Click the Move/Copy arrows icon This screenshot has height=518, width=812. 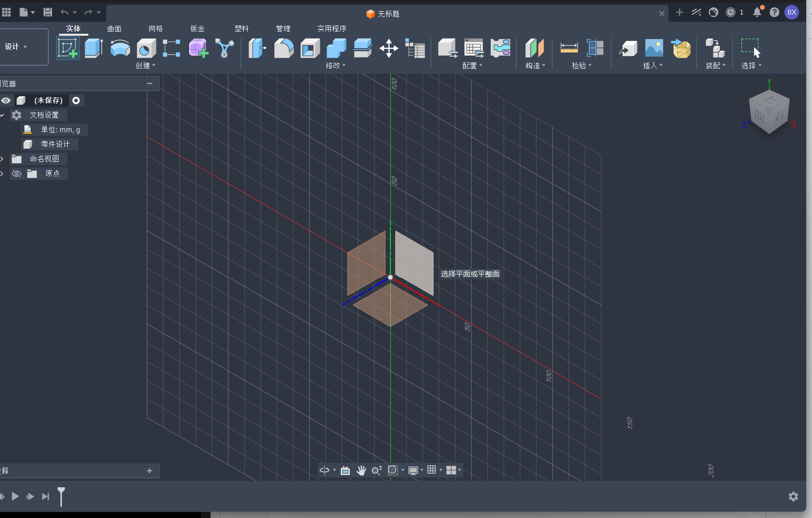click(388, 48)
